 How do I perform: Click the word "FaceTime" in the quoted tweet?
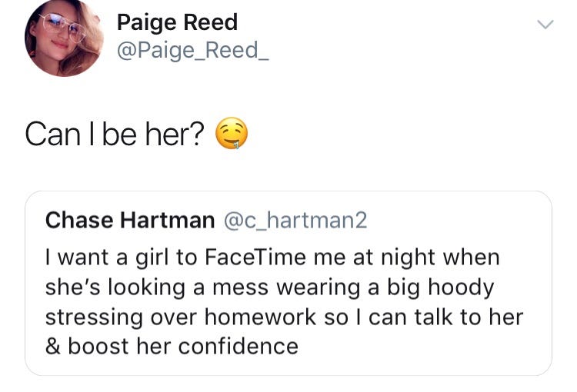coord(255,257)
